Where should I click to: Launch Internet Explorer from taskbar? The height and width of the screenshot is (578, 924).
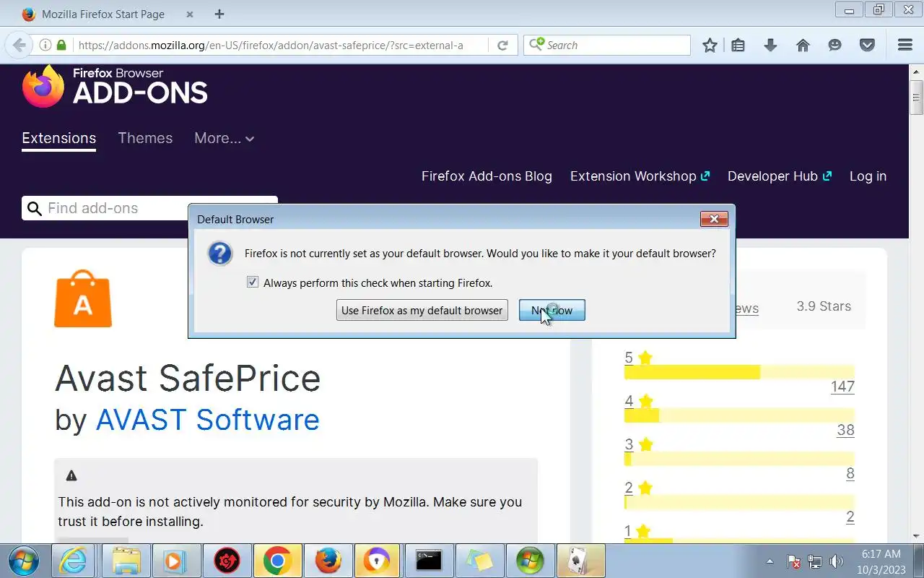point(73,561)
